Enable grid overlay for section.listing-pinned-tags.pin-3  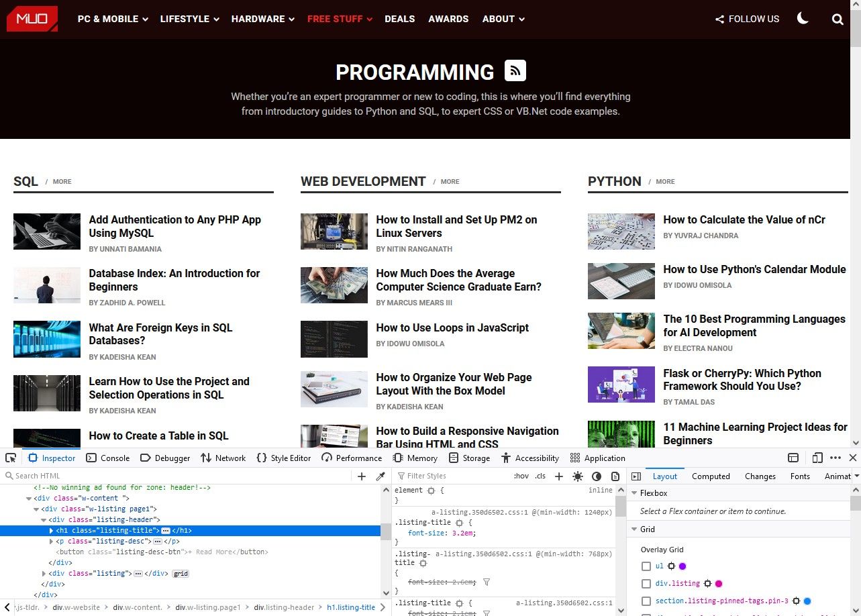tap(646, 601)
